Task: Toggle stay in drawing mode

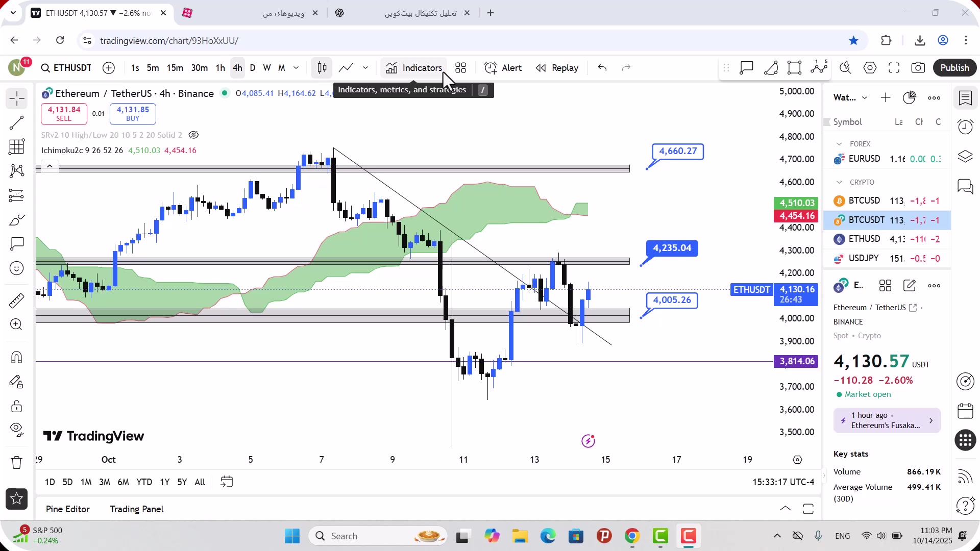Action: coord(16,382)
